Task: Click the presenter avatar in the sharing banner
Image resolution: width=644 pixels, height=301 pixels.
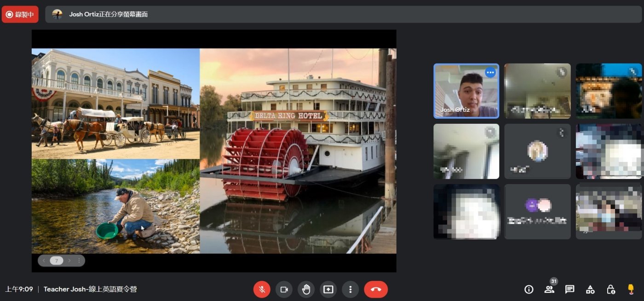Action: (57, 14)
